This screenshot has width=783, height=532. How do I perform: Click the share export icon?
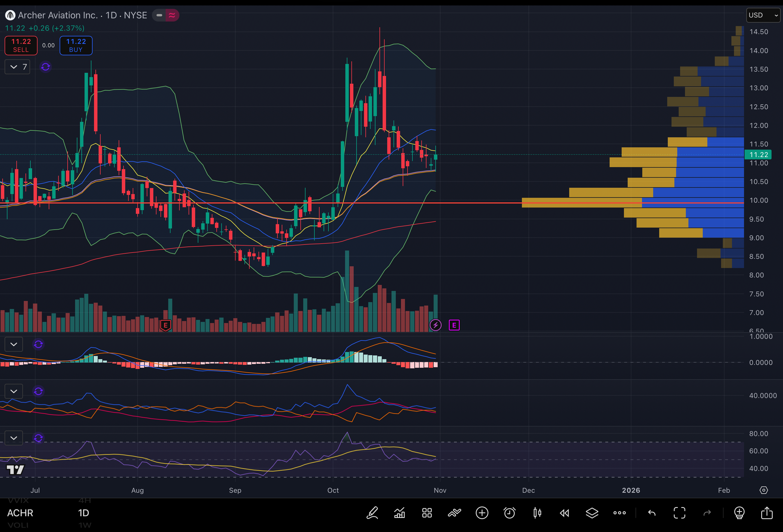[767, 513]
